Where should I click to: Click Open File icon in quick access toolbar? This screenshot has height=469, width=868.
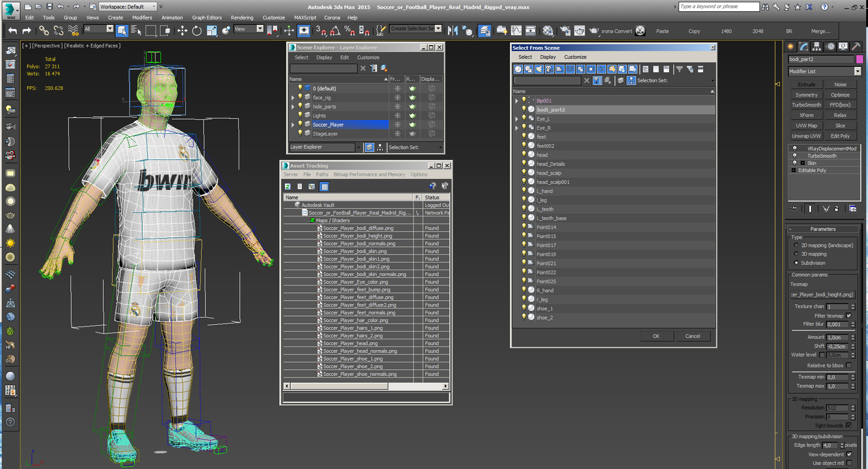38,6
